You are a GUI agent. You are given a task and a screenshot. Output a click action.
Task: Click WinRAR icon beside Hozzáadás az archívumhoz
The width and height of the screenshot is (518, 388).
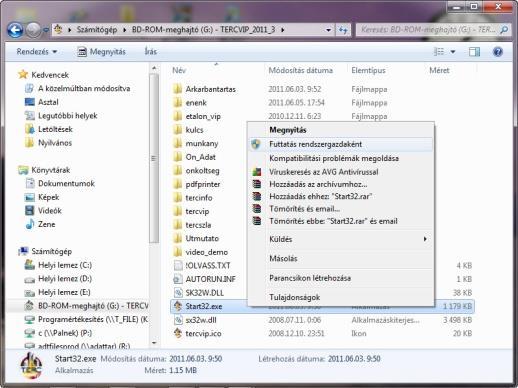pyautogui.click(x=257, y=184)
